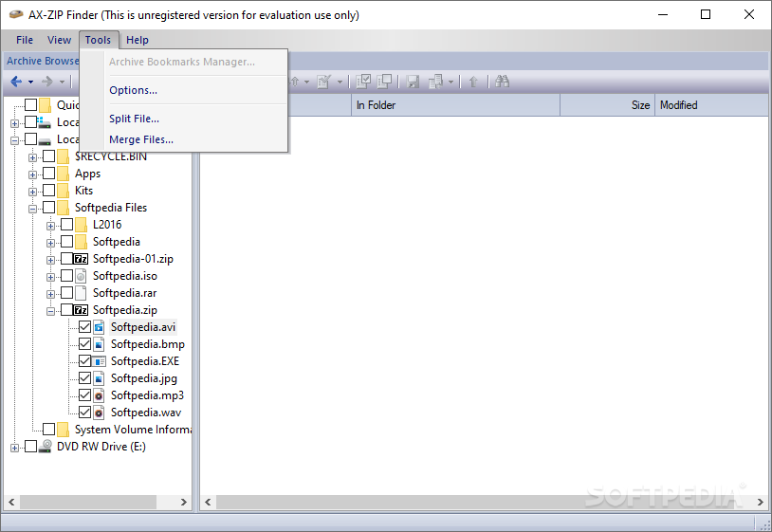Image resolution: width=772 pixels, height=532 pixels.
Task: Select the System Volume Information tree row
Action: pyautogui.click(x=133, y=430)
